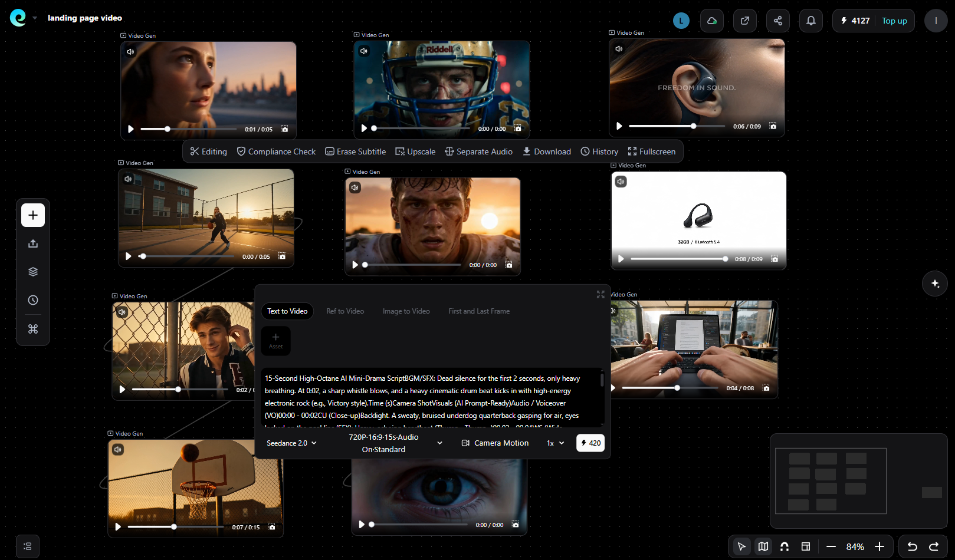Open the notifications bell

point(811,21)
